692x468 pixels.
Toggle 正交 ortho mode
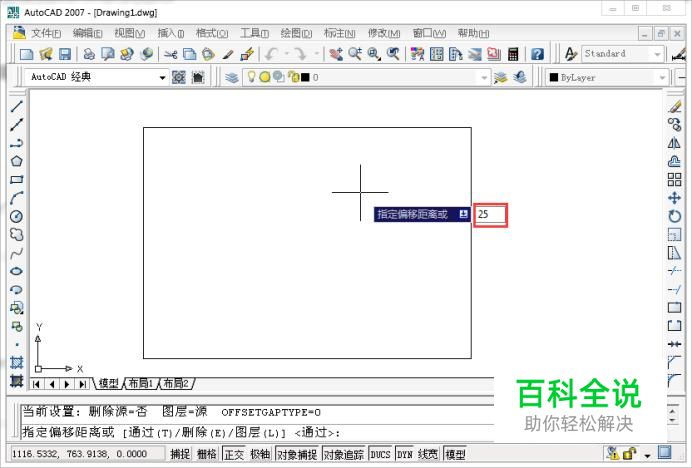tap(234, 454)
